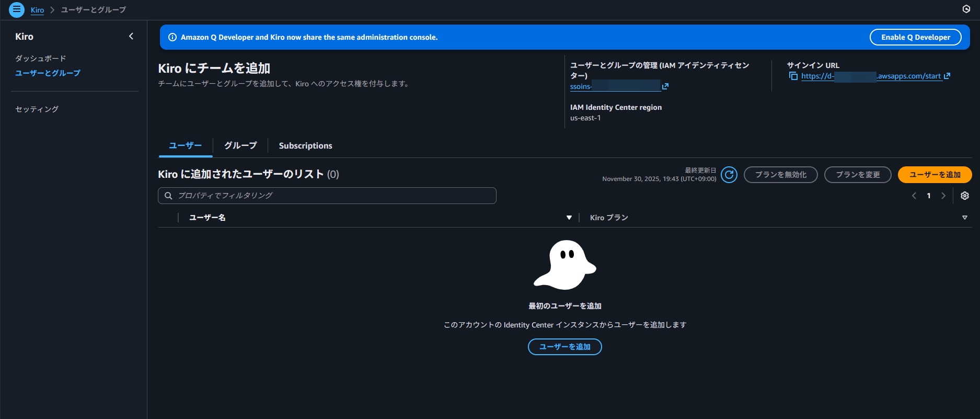Refresh the user list

(x=729, y=175)
